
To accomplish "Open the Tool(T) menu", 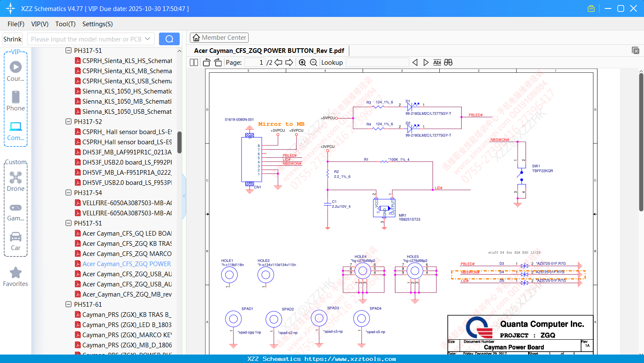I will click(x=65, y=24).
